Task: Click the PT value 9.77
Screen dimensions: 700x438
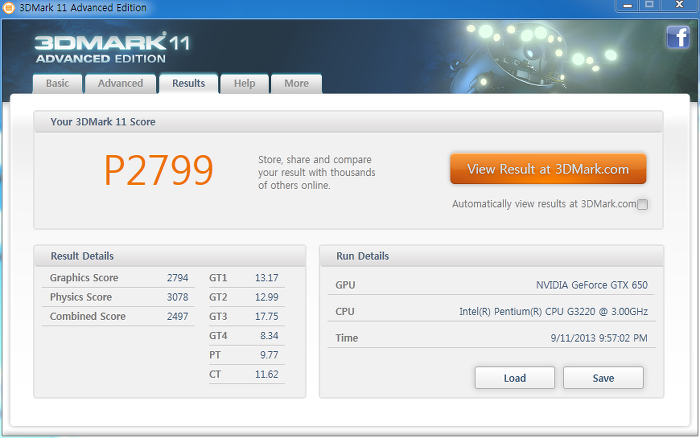Action: pyautogui.click(x=269, y=355)
